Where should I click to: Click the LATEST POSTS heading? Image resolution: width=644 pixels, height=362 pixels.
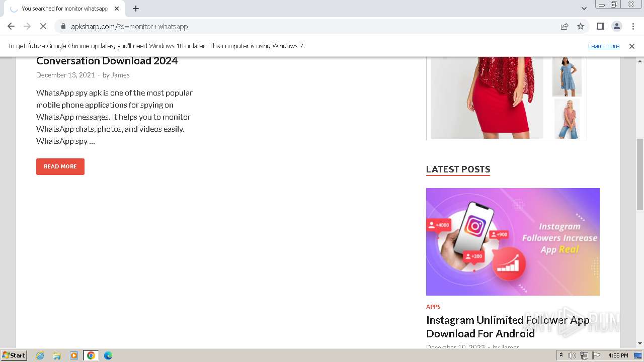[458, 169]
